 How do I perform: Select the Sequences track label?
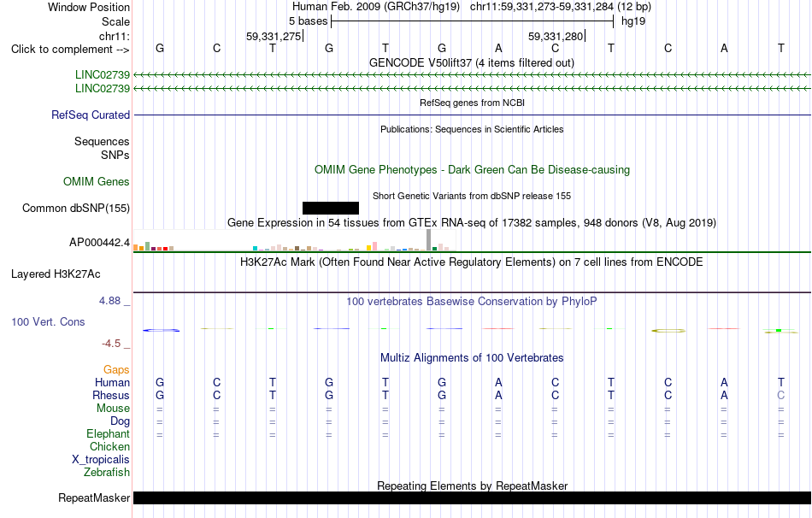(x=102, y=141)
